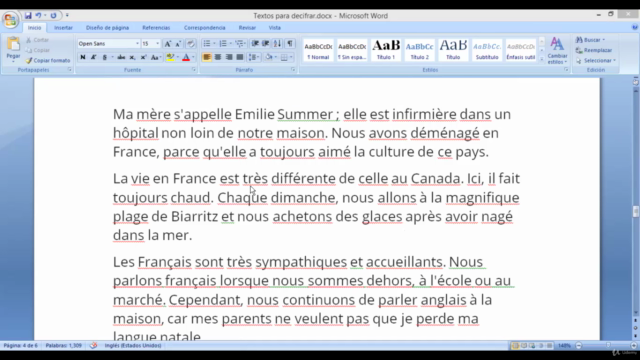
Task: Undo the last action
Action: tap(38, 16)
